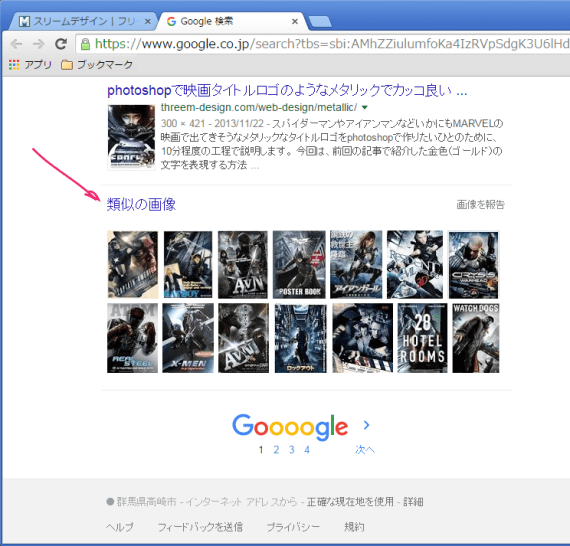Open the ブックマーク bookmarks folder

pos(97,65)
